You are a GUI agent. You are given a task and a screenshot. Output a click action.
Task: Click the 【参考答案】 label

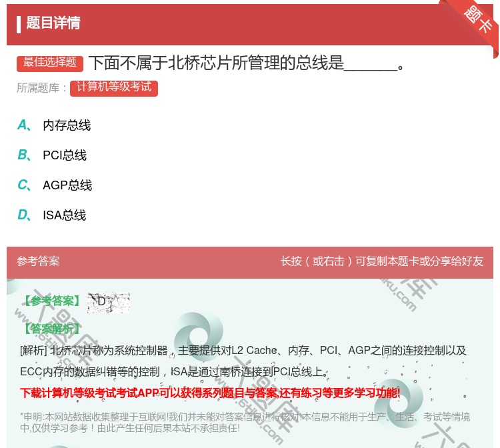coord(52,301)
